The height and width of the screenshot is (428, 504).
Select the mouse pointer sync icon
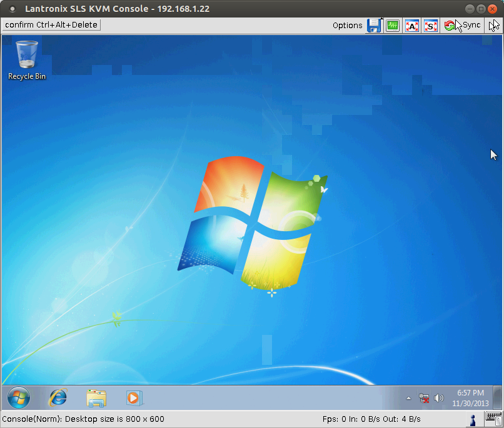493,25
